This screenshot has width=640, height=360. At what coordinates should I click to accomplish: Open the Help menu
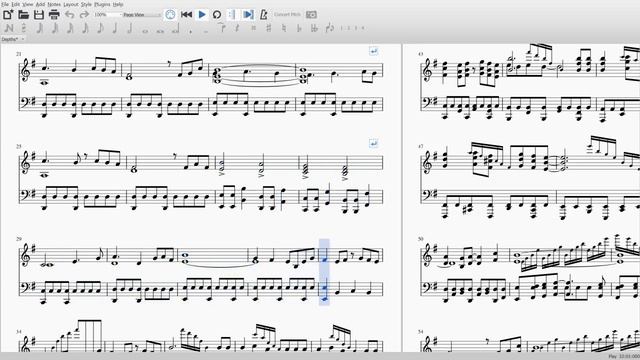click(x=118, y=4)
